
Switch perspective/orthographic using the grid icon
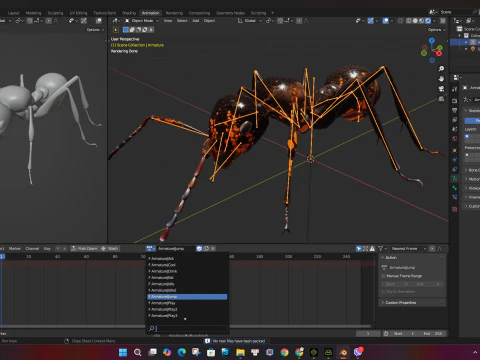(441, 99)
